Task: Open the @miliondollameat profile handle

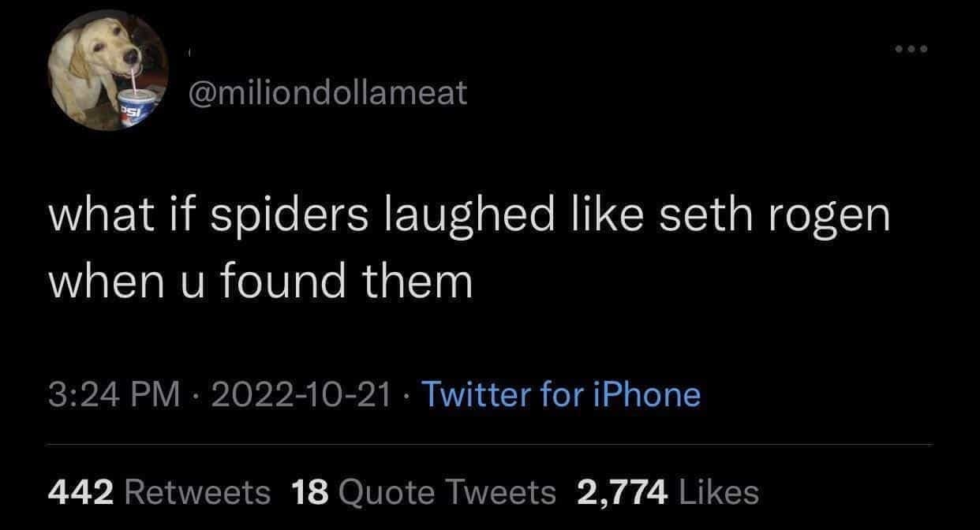Action: coord(327,94)
